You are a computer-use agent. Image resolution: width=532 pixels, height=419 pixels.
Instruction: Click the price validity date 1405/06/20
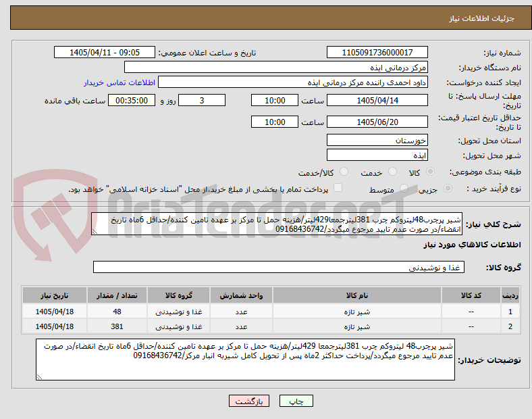(377, 122)
